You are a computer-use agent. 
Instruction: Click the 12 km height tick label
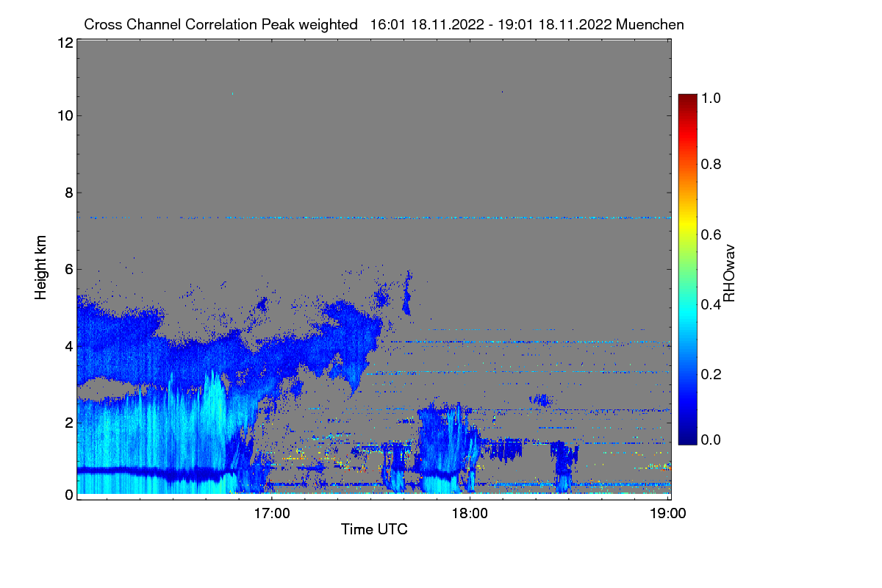point(65,43)
